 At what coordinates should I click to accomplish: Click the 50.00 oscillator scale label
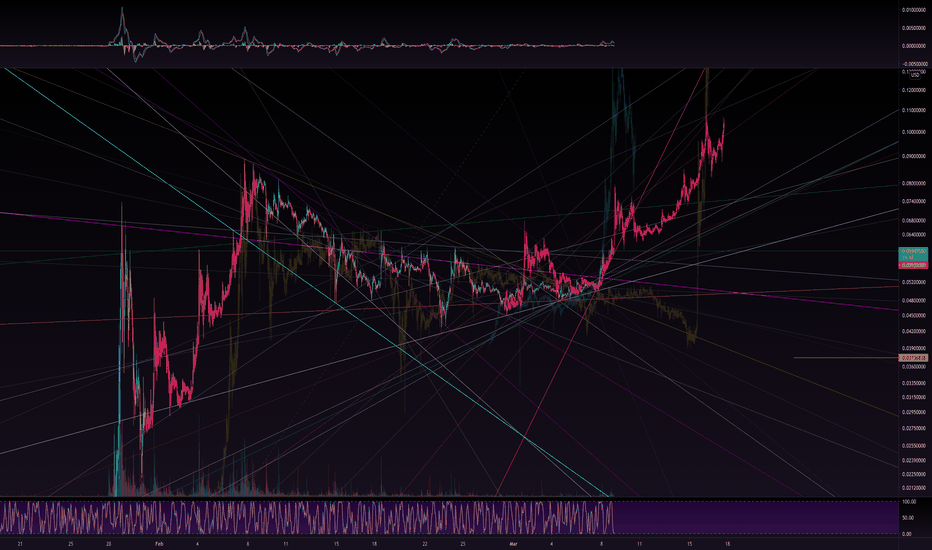[908, 518]
